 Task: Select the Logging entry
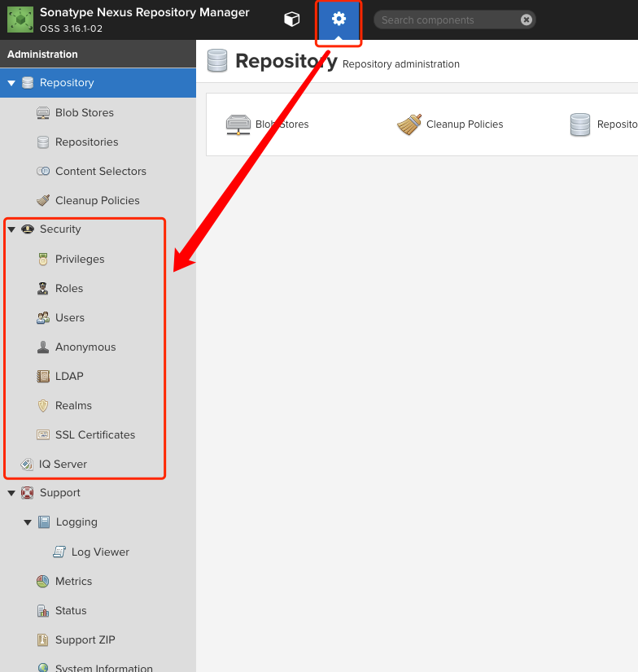(x=76, y=522)
